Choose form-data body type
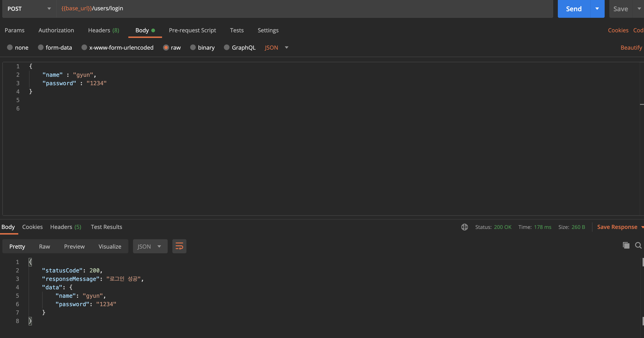644x338 pixels. (x=41, y=48)
